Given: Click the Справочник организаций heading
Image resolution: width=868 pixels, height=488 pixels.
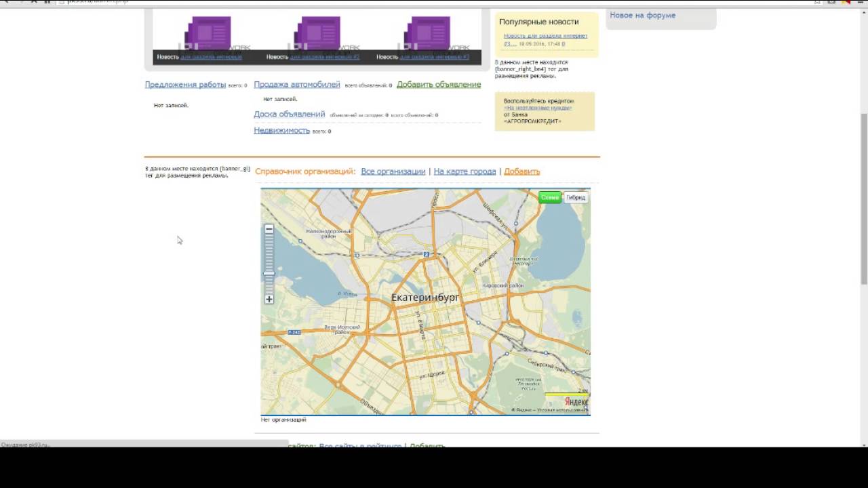Looking at the screenshot, I should point(305,171).
